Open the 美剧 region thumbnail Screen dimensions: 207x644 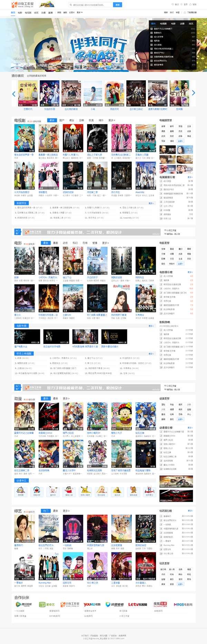tap(168, 169)
